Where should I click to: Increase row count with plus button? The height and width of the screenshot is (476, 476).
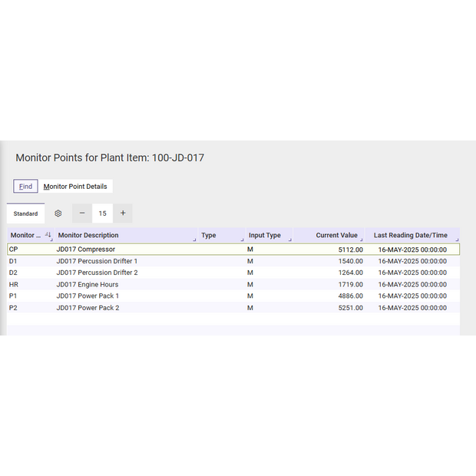coord(123,213)
